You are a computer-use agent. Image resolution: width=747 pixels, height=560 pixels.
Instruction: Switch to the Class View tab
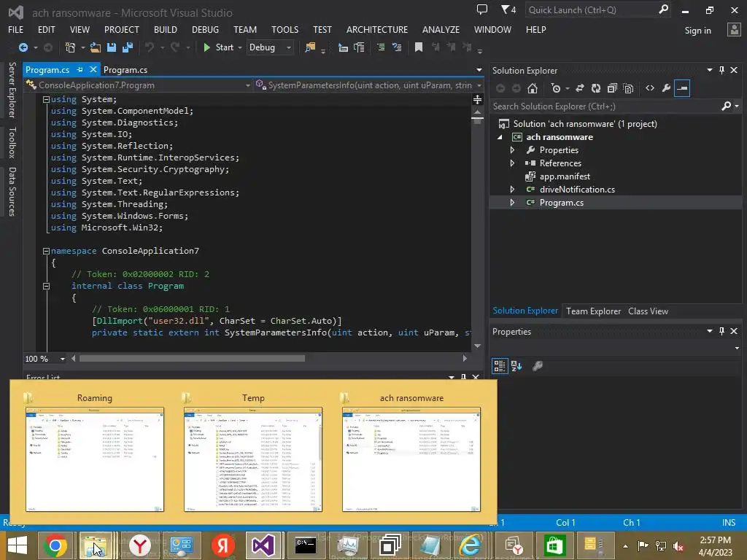pyautogui.click(x=648, y=311)
